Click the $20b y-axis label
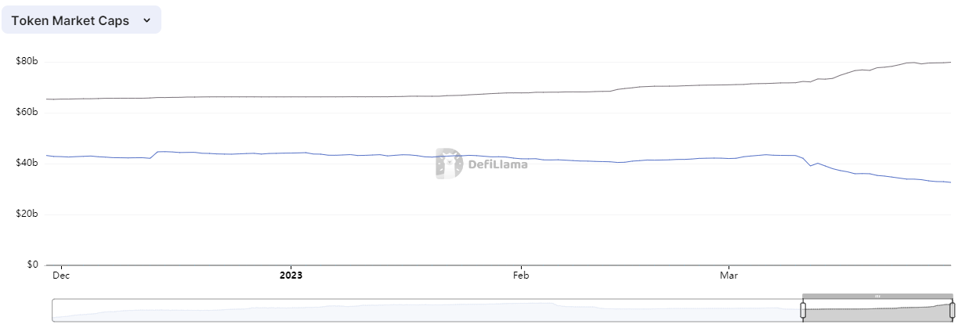The image size is (980, 335). click(27, 214)
